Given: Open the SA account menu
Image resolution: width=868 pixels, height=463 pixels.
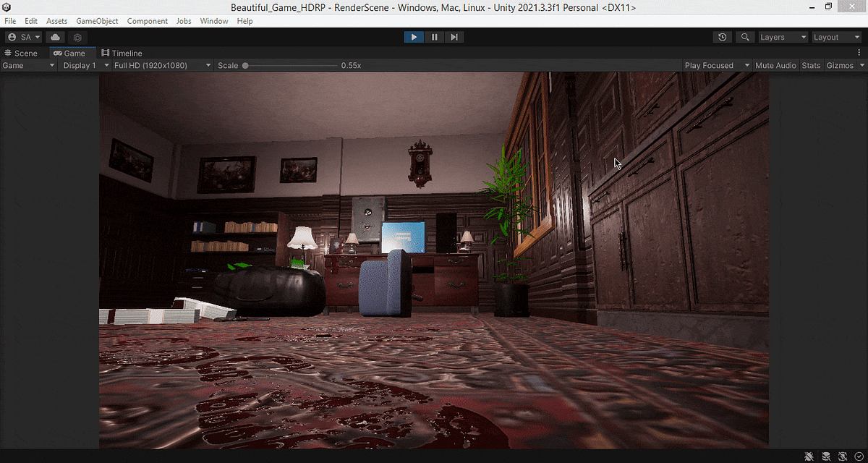Looking at the screenshot, I should (x=22, y=37).
